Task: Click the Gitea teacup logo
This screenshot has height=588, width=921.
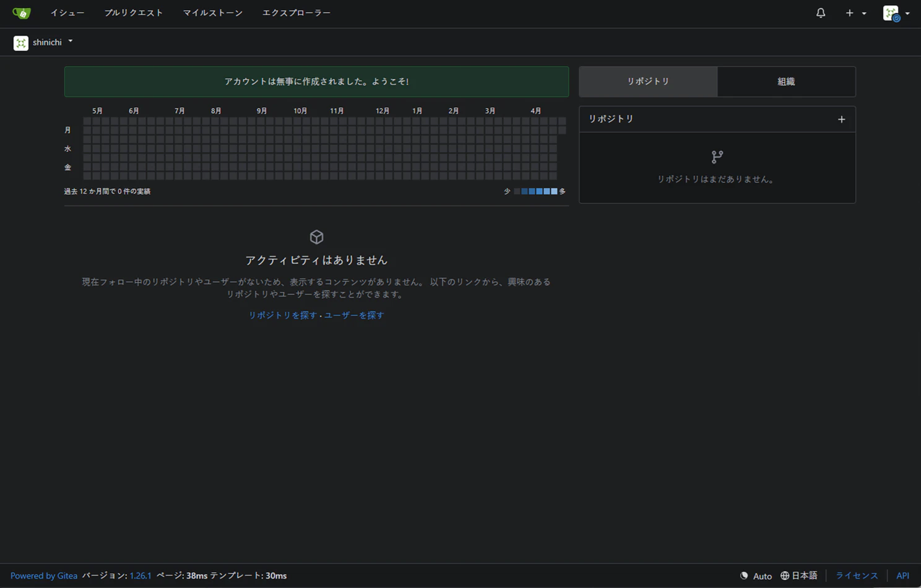Action: [22, 13]
